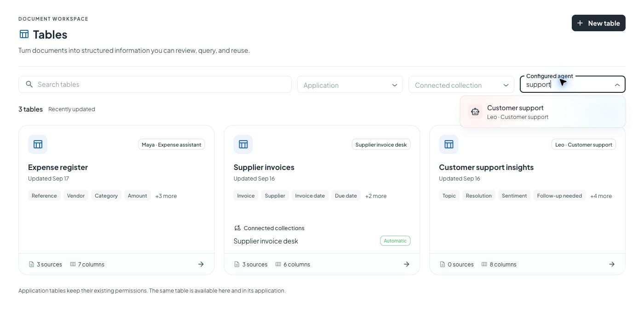This screenshot has width=644, height=317.
Task: Click the Due date column tag
Action: 346,196
